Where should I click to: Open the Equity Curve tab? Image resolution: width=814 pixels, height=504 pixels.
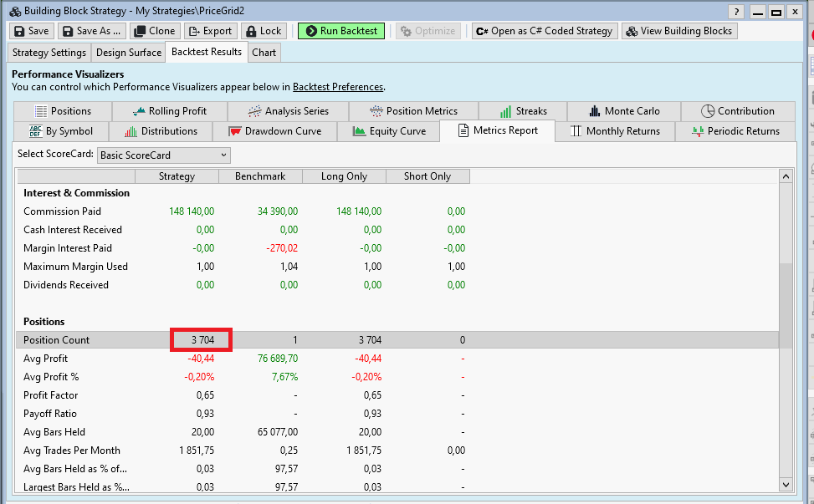389,131
